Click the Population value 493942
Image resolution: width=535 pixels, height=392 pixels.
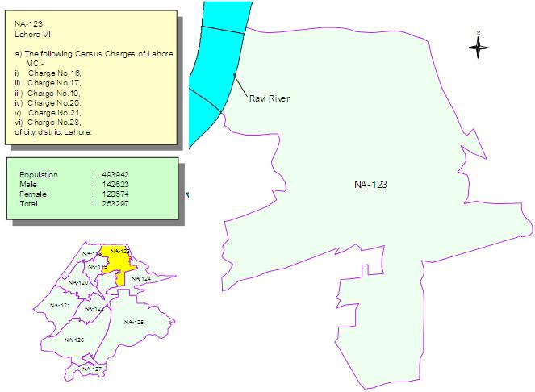[115, 175]
